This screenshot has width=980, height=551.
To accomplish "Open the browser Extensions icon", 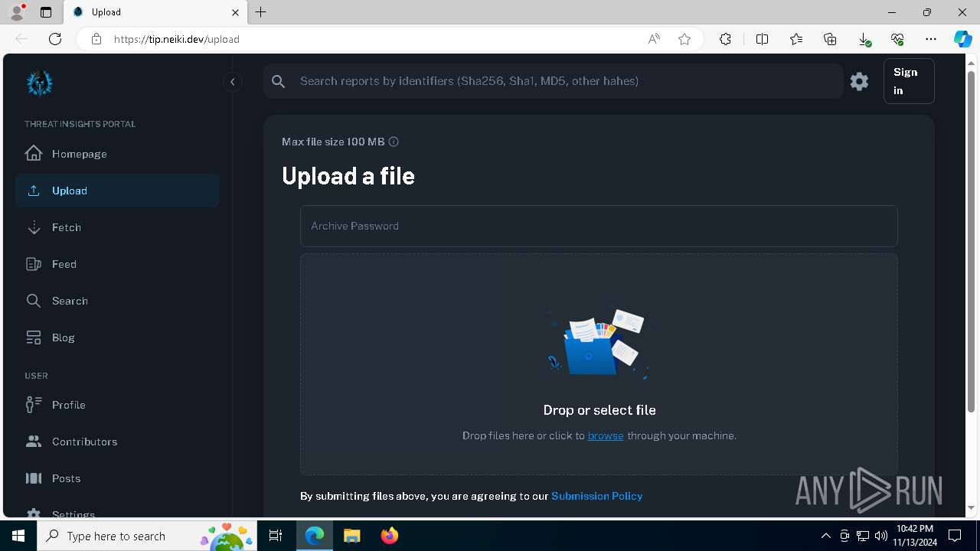I will click(725, 39).
